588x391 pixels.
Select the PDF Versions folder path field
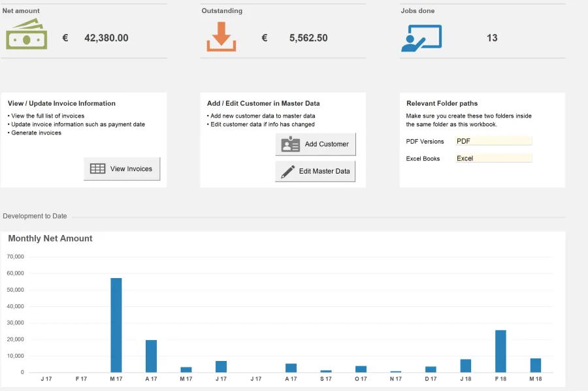[x=493, y=141]
